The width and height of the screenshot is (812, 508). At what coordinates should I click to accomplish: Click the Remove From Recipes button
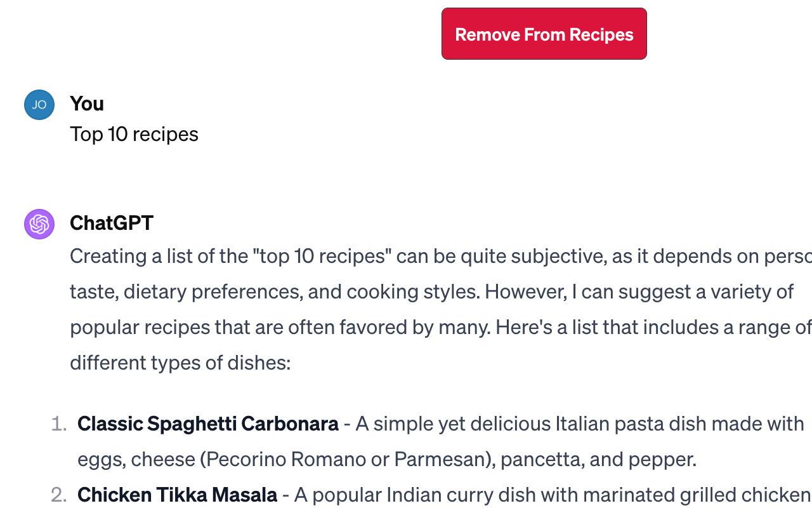544,34
